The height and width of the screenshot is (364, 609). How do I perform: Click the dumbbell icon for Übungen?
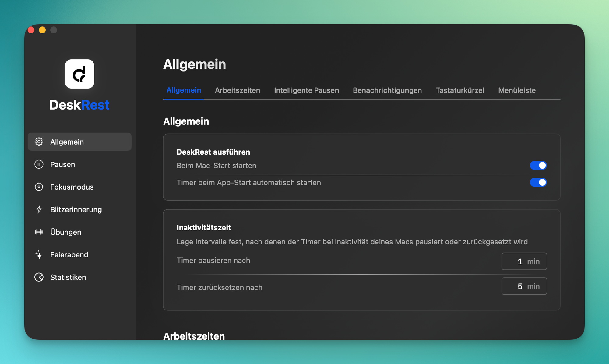(x=39, y=232)
